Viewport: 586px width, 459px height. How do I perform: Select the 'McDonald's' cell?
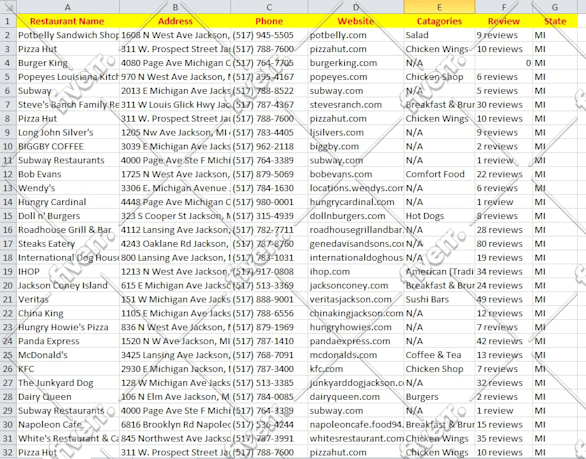[x=68, y=355]
